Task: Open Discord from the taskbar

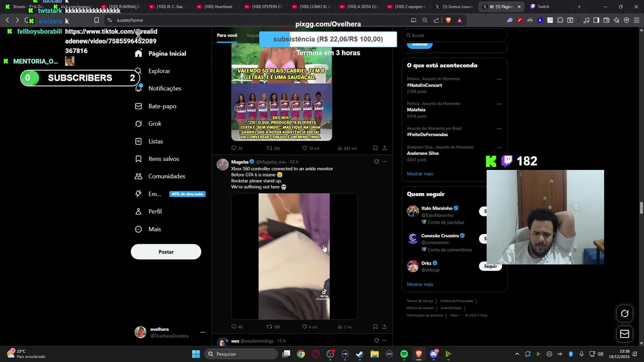Action: [x=434, y=354]
